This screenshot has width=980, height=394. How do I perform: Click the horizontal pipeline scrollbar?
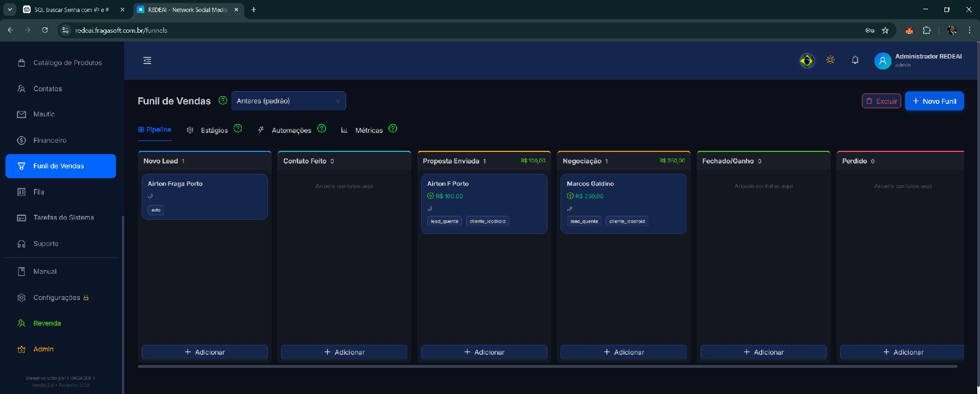pos(547,366)
